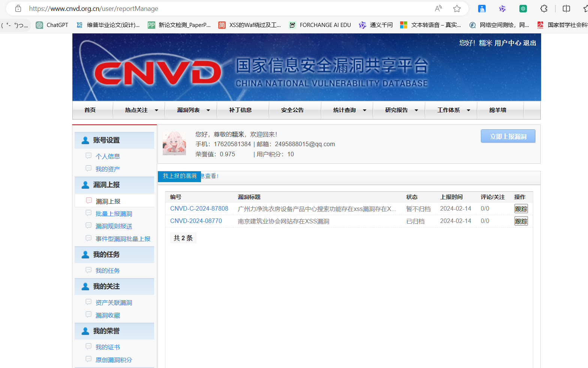Click the 账号设置 section header icon
Viewport: 588px width, 368px height.
(x=85, y=140)
